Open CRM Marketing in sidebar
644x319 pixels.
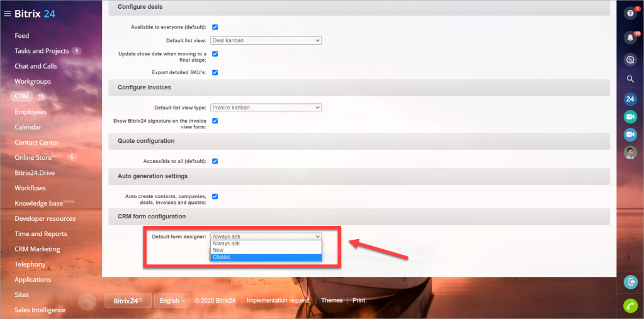(37, 249)
